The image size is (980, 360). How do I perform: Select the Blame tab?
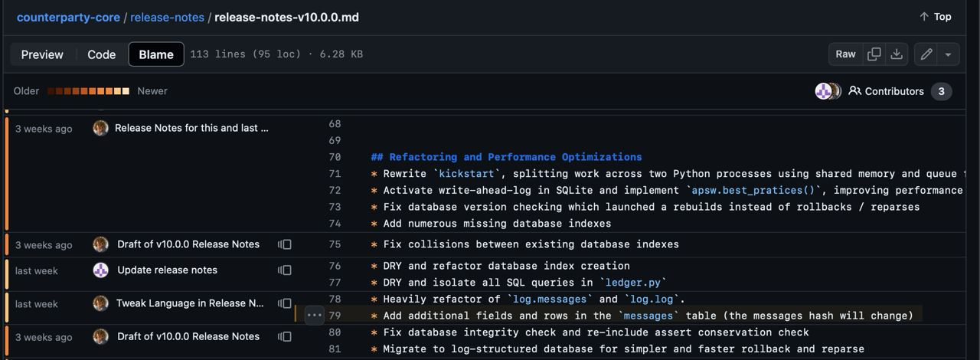[156, 54]
